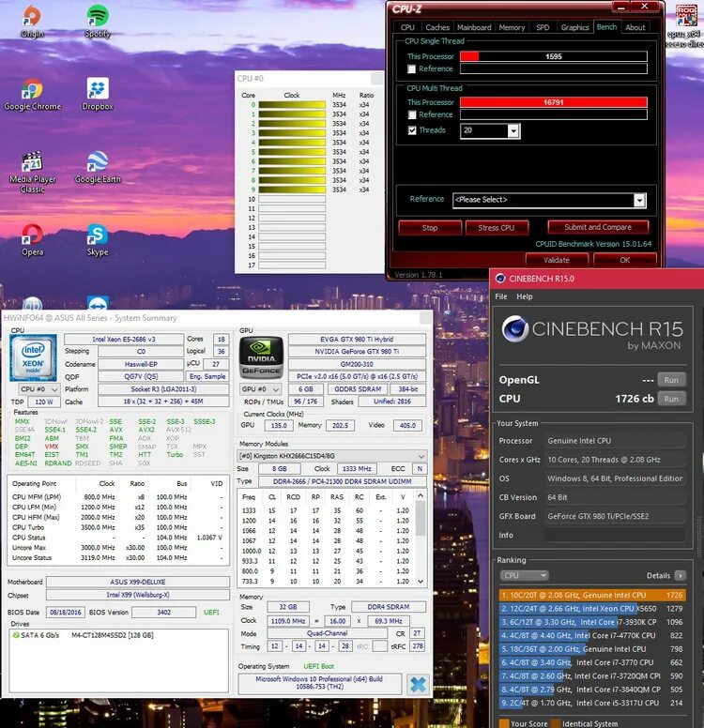Switch to the Graphics tab in CPU-Z
Screen dimensions: 704x728
tap(574, 27)
